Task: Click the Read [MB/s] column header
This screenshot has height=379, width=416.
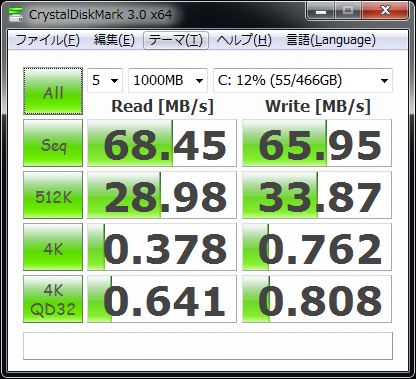Action: pos(162,107)
